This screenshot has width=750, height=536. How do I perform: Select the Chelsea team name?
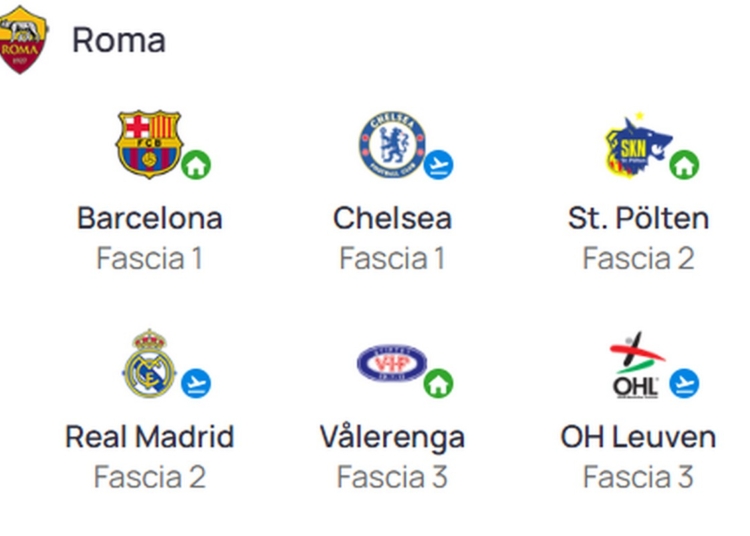392,218
